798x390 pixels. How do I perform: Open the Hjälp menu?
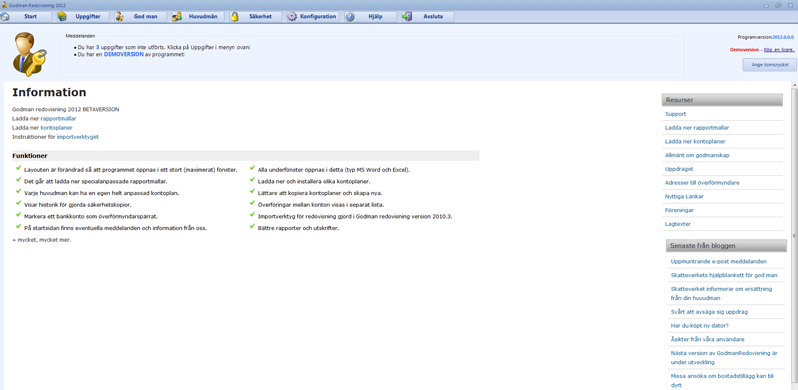pos(370,16)
